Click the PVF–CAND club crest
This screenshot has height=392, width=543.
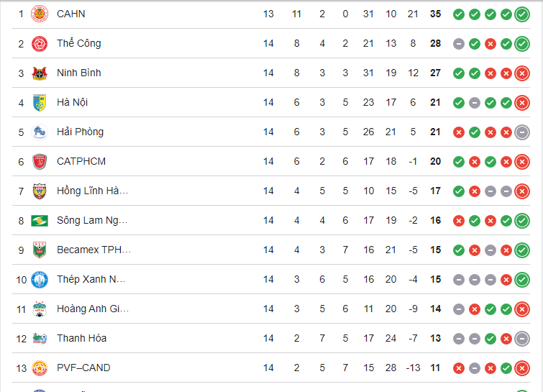[40, 368]
